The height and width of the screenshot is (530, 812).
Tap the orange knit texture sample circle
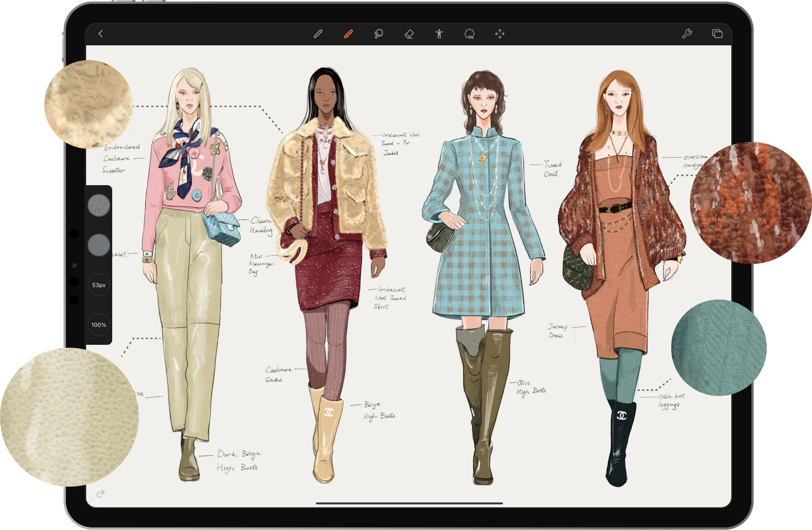coord(751,202)
